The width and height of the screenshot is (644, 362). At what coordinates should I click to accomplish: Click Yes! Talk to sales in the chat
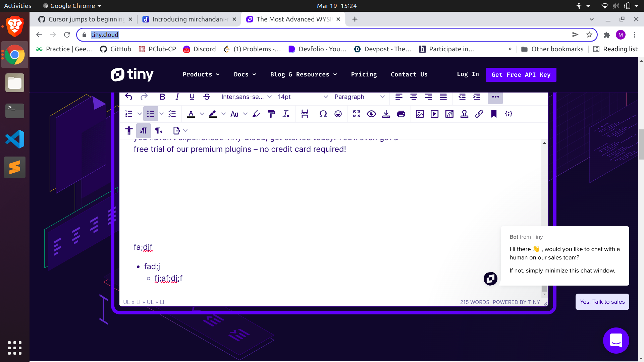[602, 302]
